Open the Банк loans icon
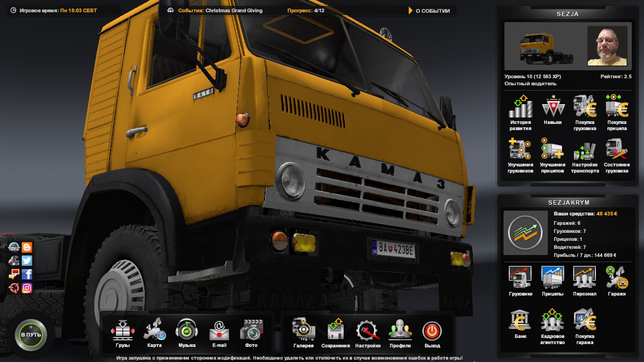644x362 pixels. click(520, 321)
